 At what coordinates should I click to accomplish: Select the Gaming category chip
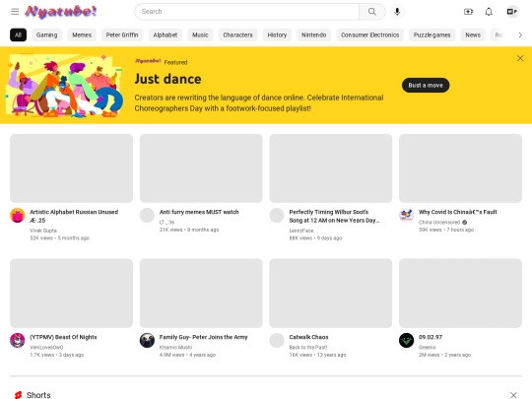pyautogui.click(x=47, y=34)
